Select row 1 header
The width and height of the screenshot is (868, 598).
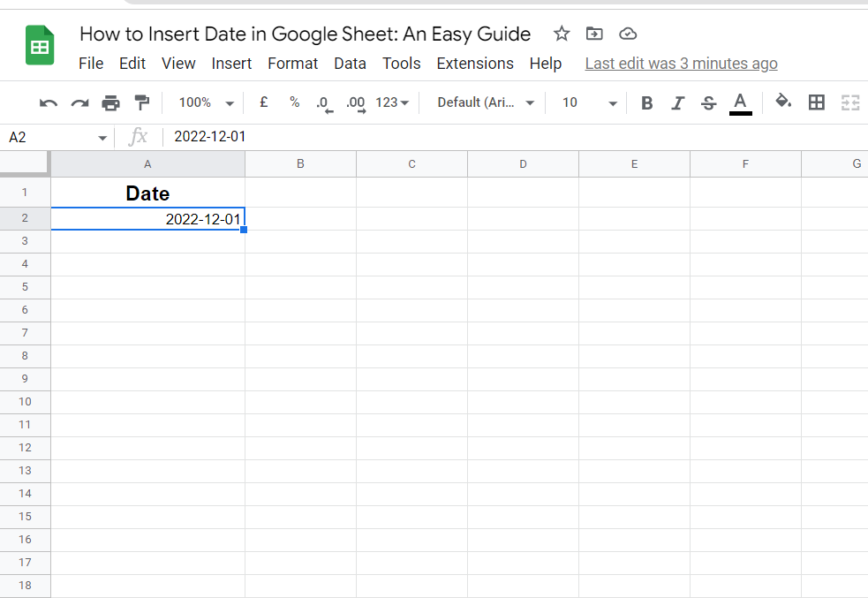coord(25,193)
